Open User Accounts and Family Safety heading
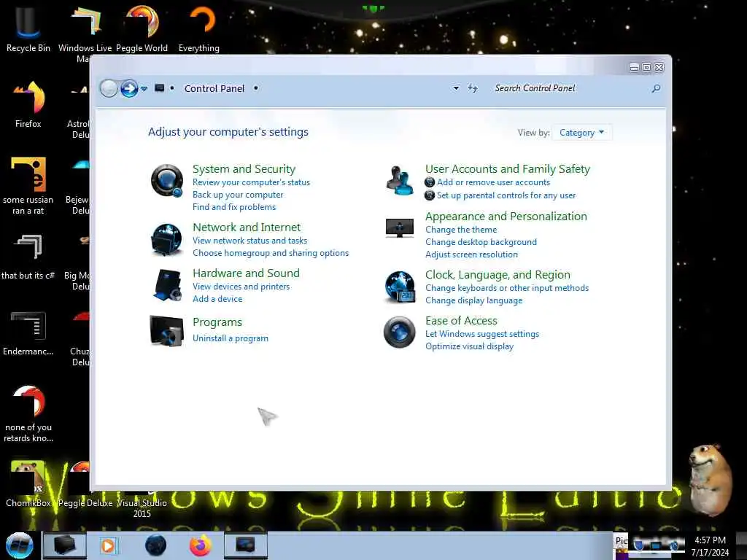 [x=508, y=169]
